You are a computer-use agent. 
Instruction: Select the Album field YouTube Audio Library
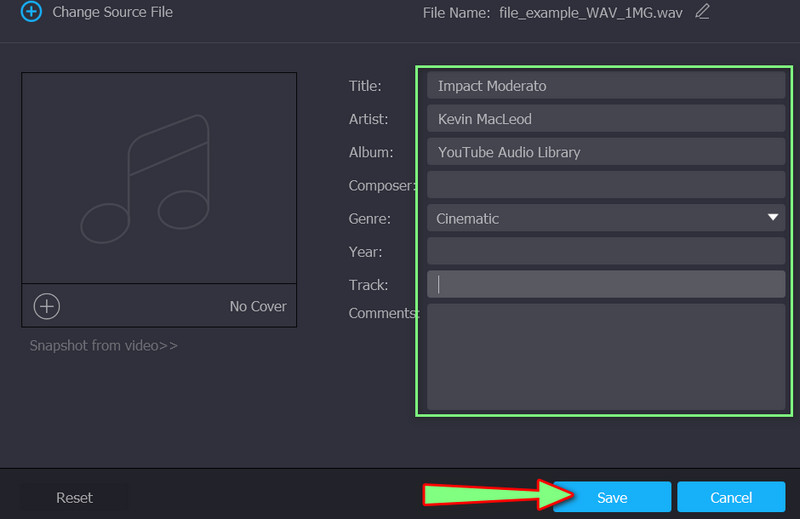(x=605, y=152)
